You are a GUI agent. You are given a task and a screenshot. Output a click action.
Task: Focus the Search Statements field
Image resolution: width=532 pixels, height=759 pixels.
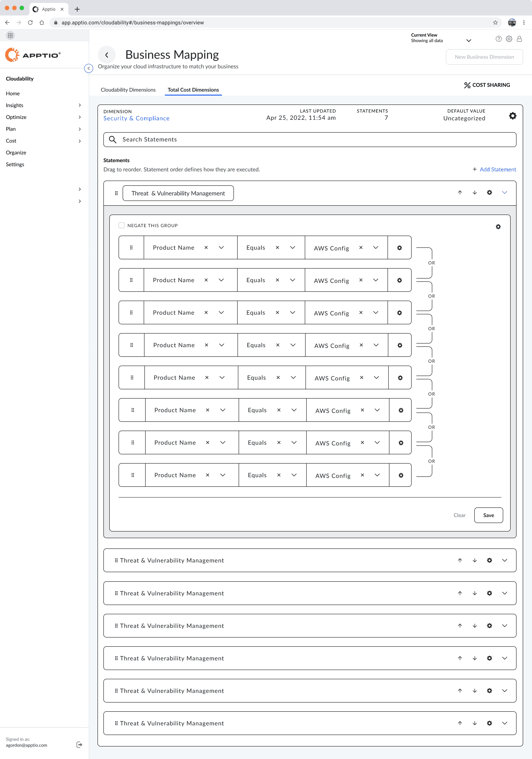coord(310,140)
